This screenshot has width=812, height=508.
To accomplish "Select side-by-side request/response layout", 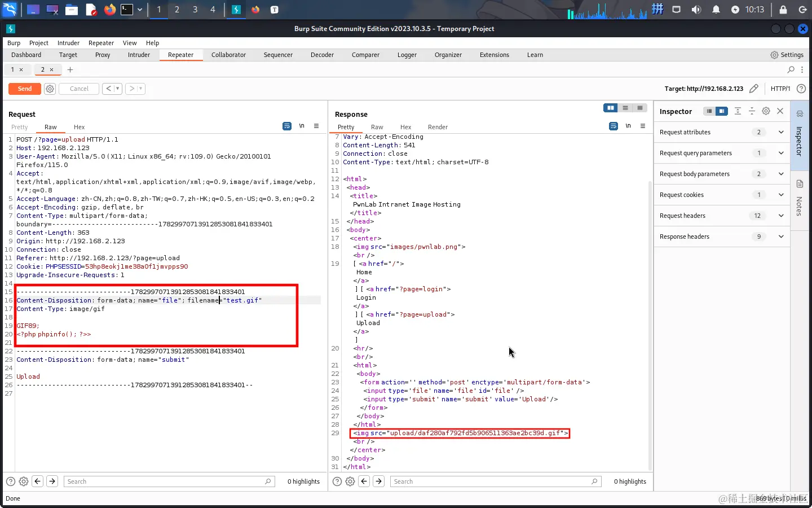I will [611, 108].
